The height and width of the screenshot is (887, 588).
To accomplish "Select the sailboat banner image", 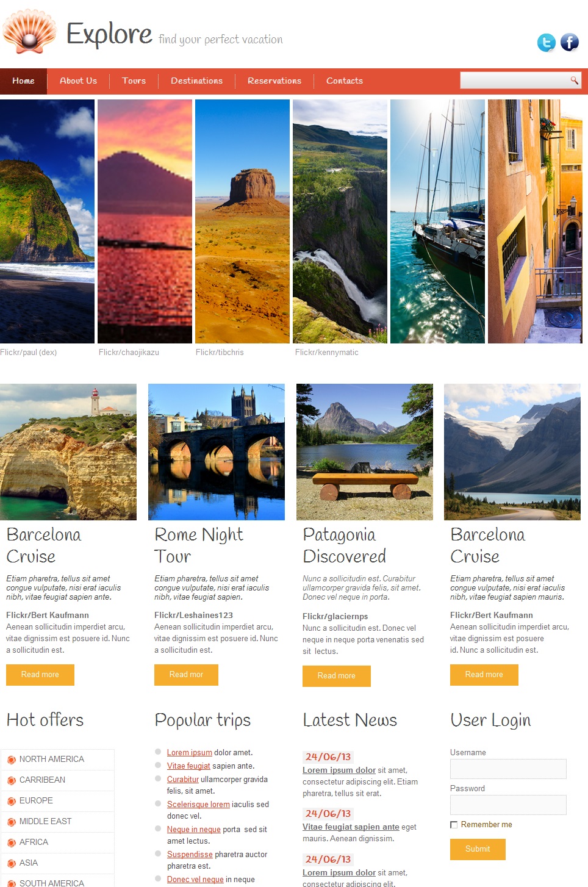I will (437, 221).
